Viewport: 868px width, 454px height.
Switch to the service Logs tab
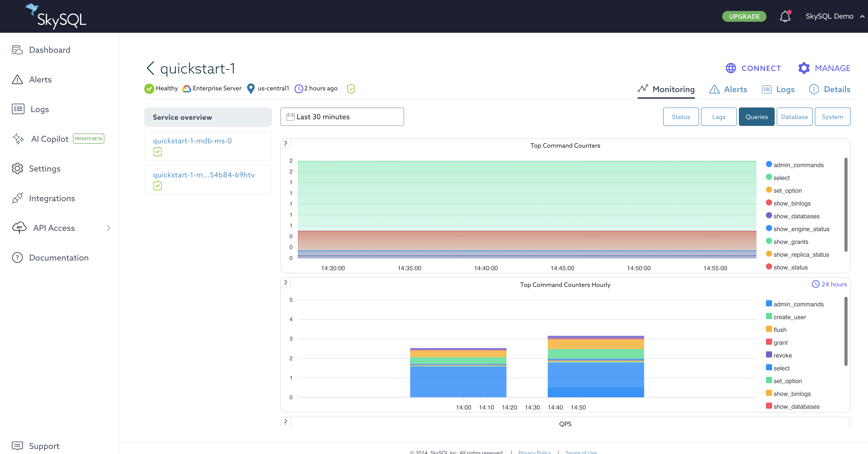[778, 89]
